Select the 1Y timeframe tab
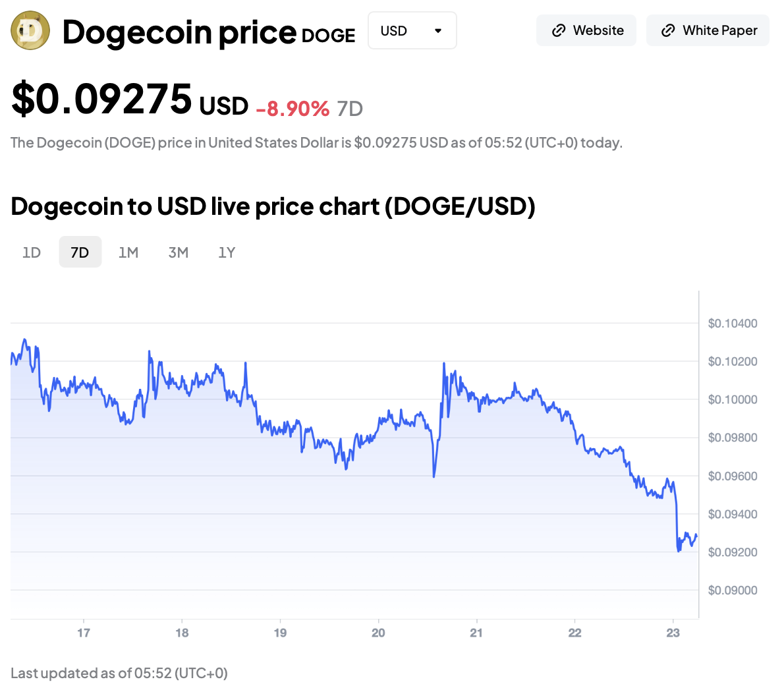Viewport: 784px width, 692px height. click(x=227, y=252)
